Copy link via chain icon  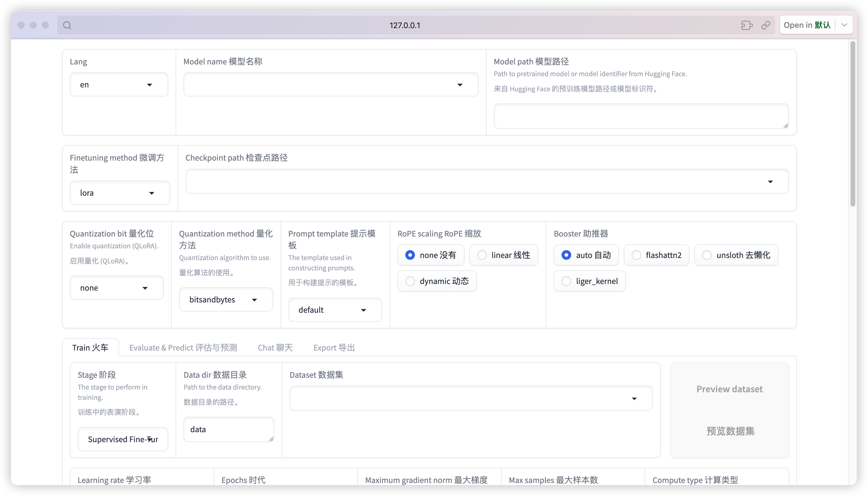click(x=766, y=25)
